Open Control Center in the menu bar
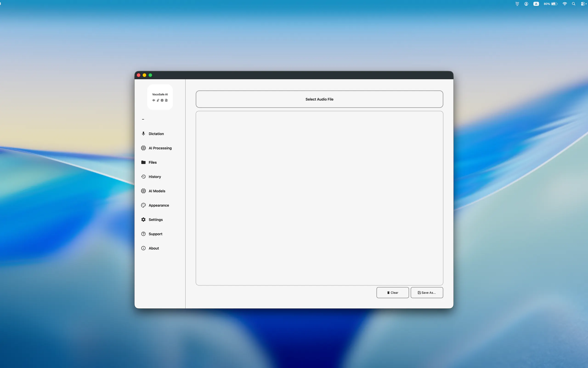The image size is (588, 368). point(583,4)
